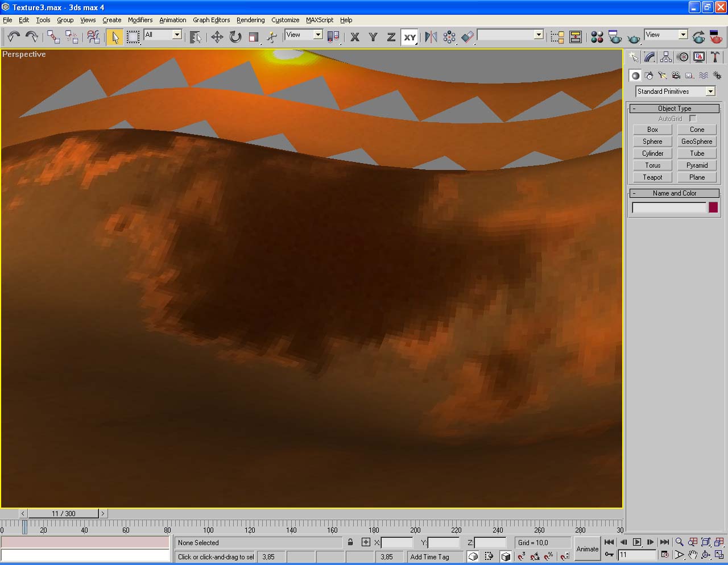Choose the Lights creation category
The width and height of the screenshot is (728, 565).
(663, 75)
